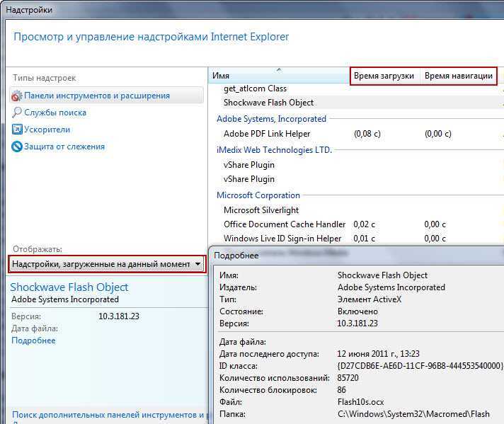Screen dimensions: 504x424
Task: Select the first vShare Plugin entry
Action: [x=248, y=165]
